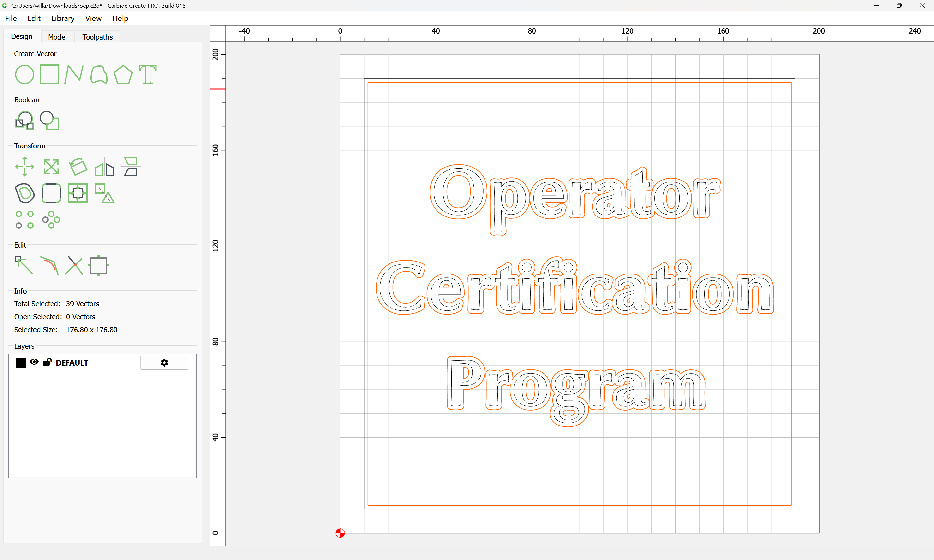Click the '39 Vectors' total selected value

click(82, 303)
